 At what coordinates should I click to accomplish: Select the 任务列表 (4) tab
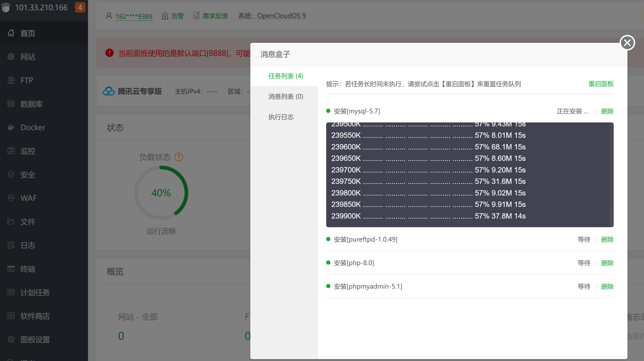click(285, 76)
